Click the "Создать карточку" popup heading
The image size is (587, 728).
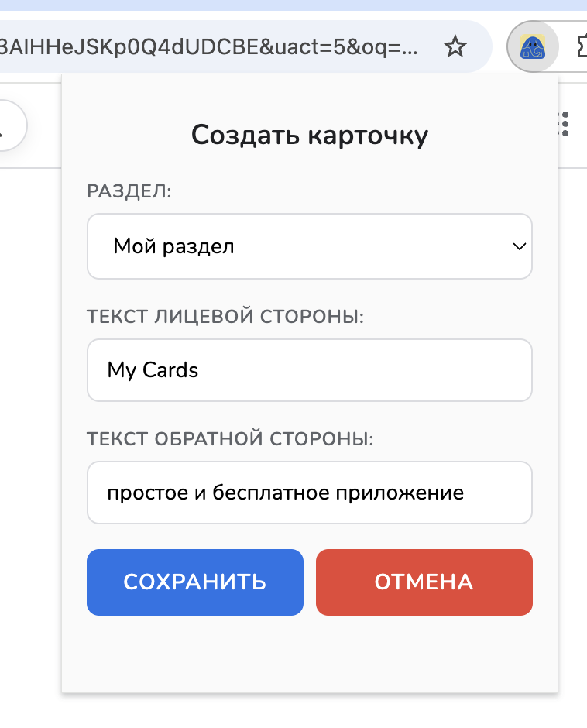[309, 135]
